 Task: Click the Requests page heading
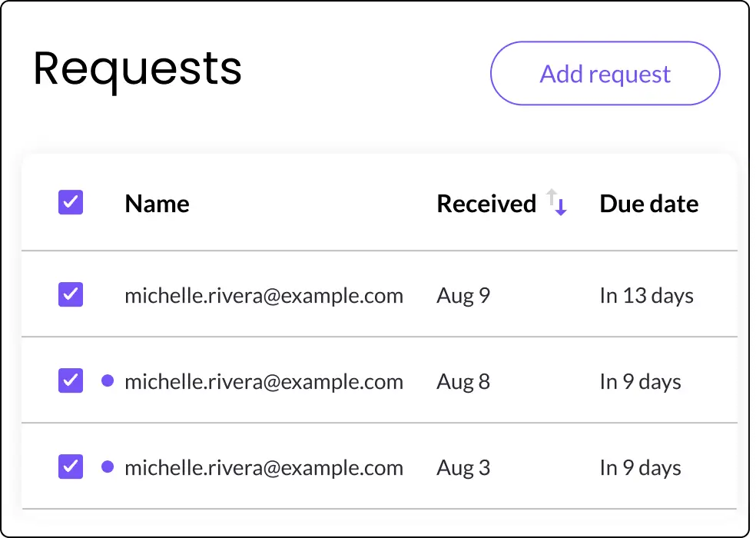(138, 70)
